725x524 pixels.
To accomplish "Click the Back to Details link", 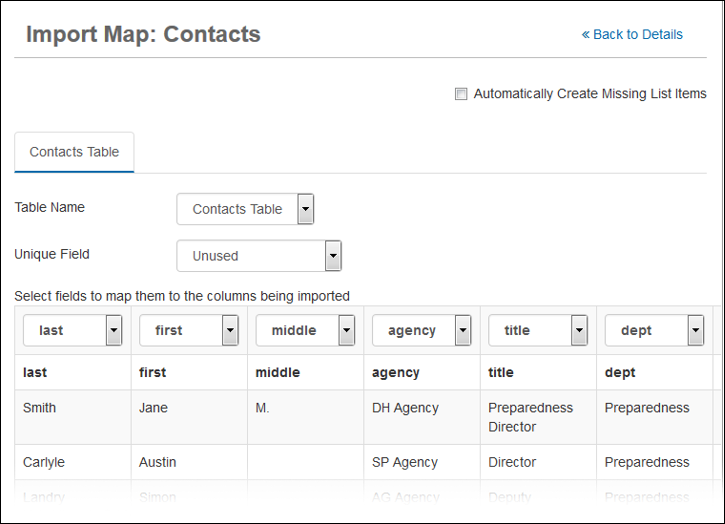I will coord(632,34).
